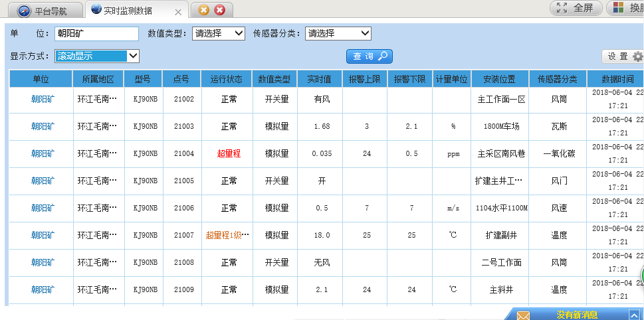
Task: Click the 设置 settings button
Action: point(623,56)
